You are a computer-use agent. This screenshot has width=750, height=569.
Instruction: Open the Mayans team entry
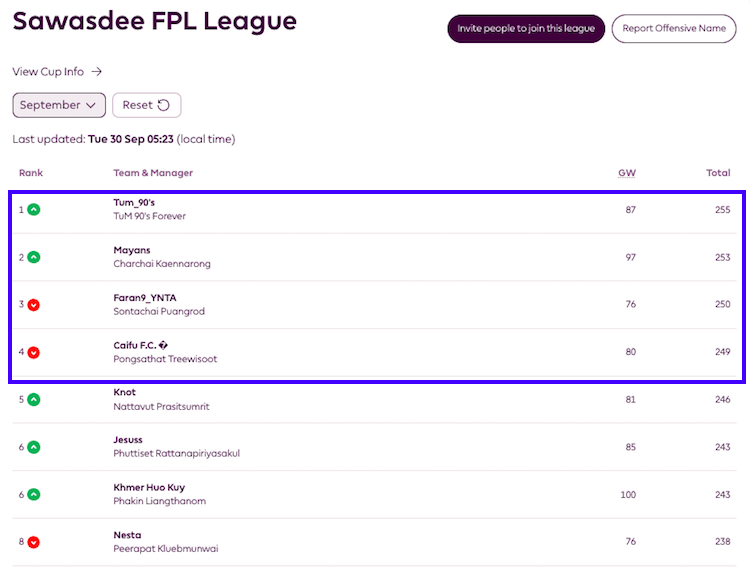(132, 250)
